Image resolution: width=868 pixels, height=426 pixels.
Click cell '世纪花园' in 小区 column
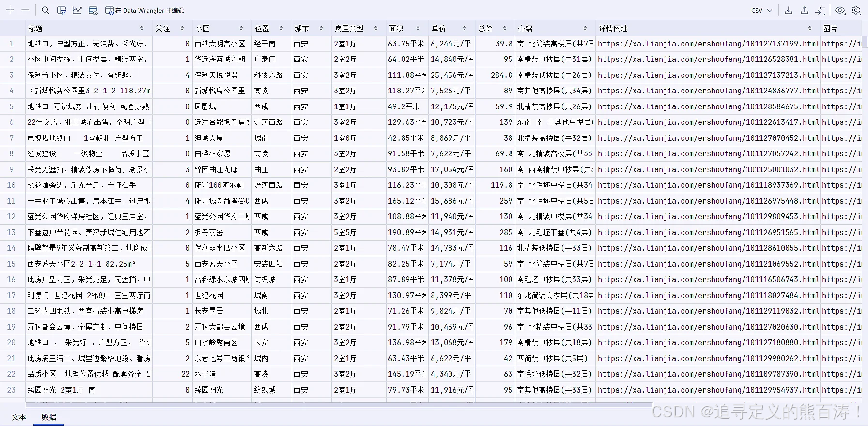[x=209, y=295]
